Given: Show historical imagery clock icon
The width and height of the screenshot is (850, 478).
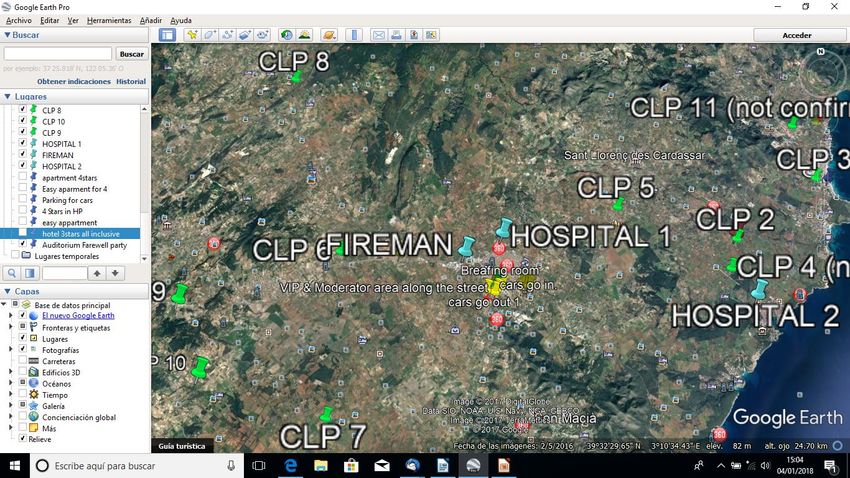Looking at the screenshot, I should pos(286,35).
